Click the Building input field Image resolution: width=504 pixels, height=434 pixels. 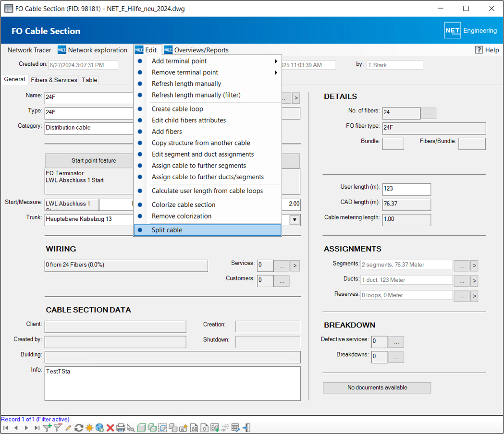click(x=172, y=357)
